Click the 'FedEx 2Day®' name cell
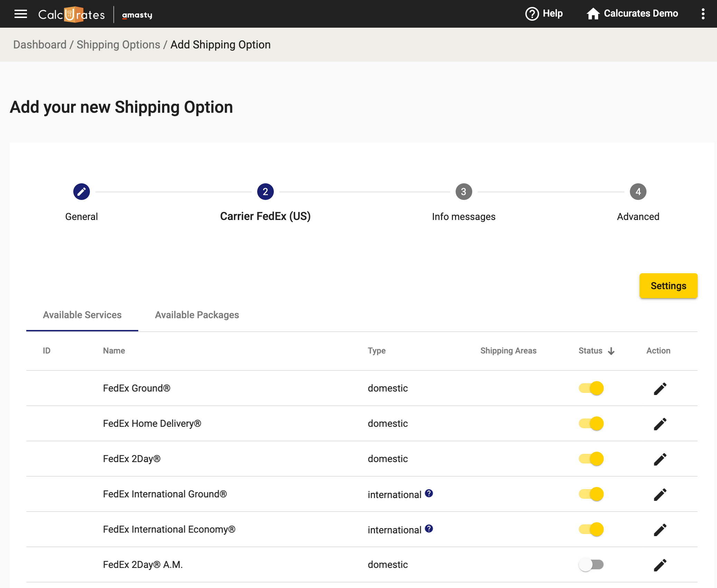 click(132, 459)
